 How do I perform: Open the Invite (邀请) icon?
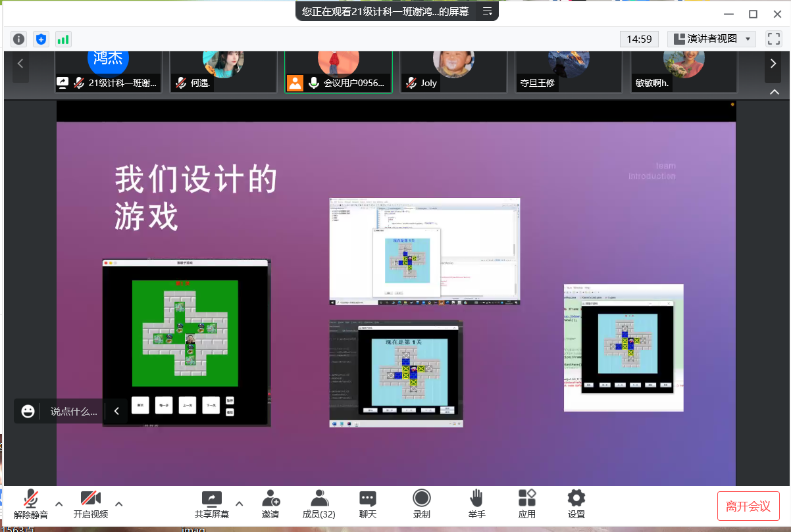(x=270, y=504)
